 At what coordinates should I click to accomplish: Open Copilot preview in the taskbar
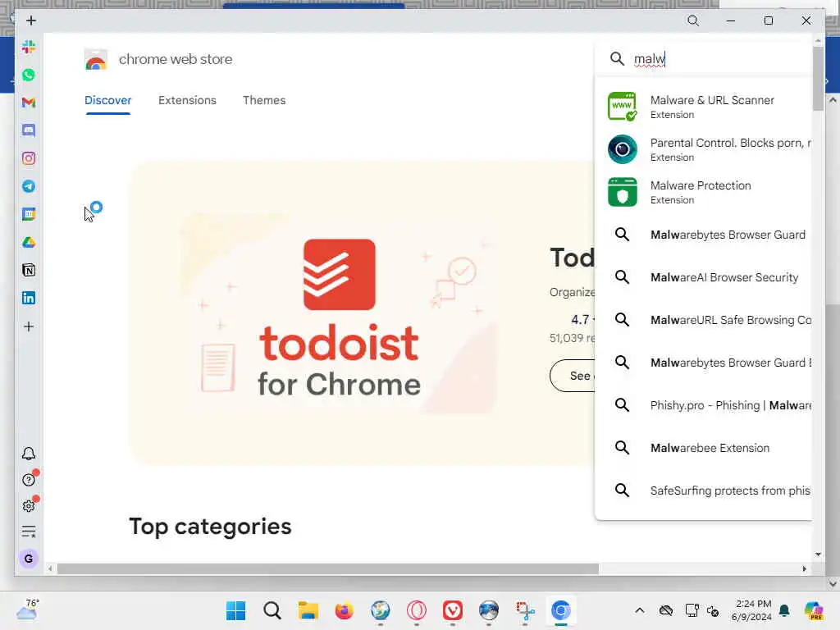813,610
